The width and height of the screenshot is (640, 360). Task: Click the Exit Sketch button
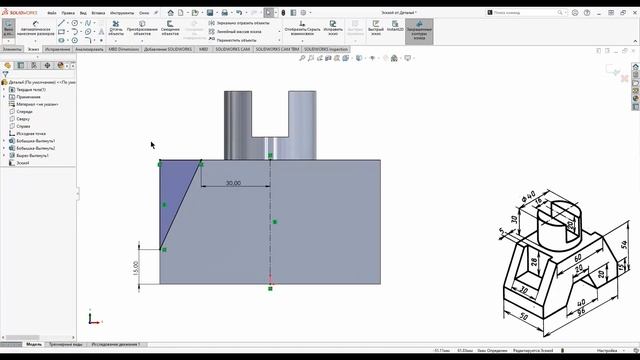click(9, 29)
